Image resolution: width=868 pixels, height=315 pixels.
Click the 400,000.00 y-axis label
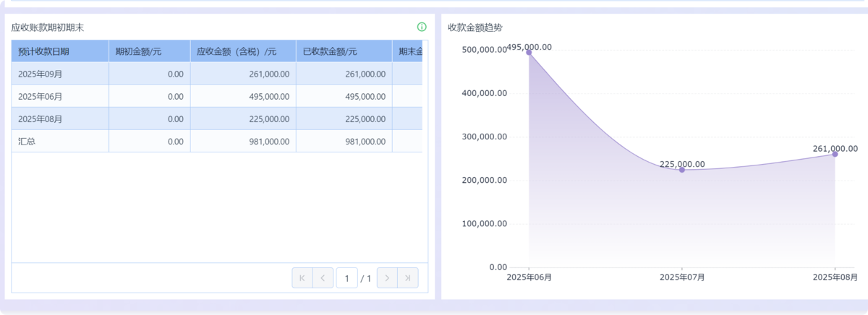click(484, 93)
